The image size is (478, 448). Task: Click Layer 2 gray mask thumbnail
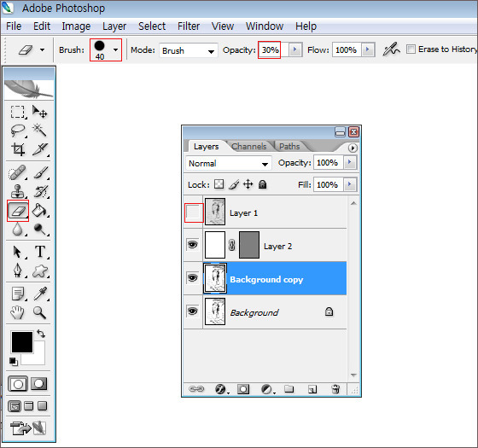tap(249, 245)
